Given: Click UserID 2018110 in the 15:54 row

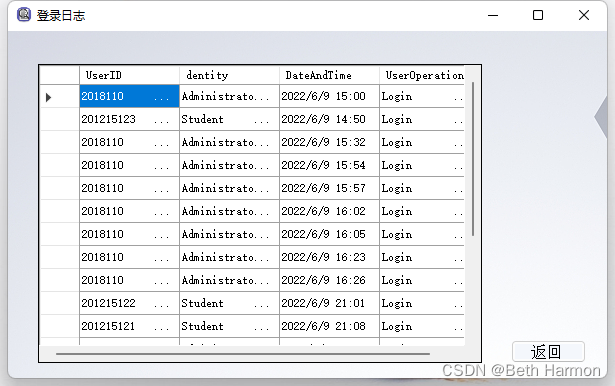Looking at the screenshot, I should point(129,165).
